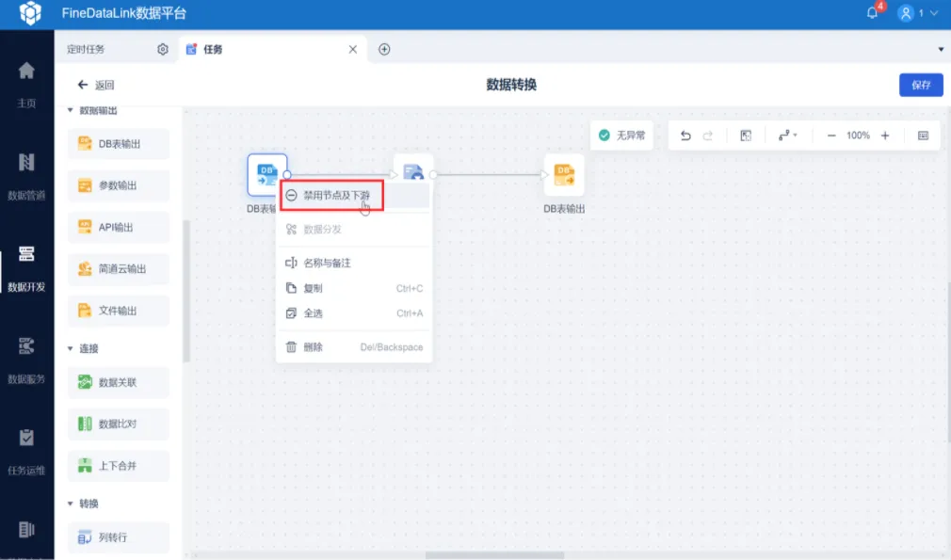Select the DB表输出 operator
The height and width of the screenshot is (560, 951).
coord(119,144)
